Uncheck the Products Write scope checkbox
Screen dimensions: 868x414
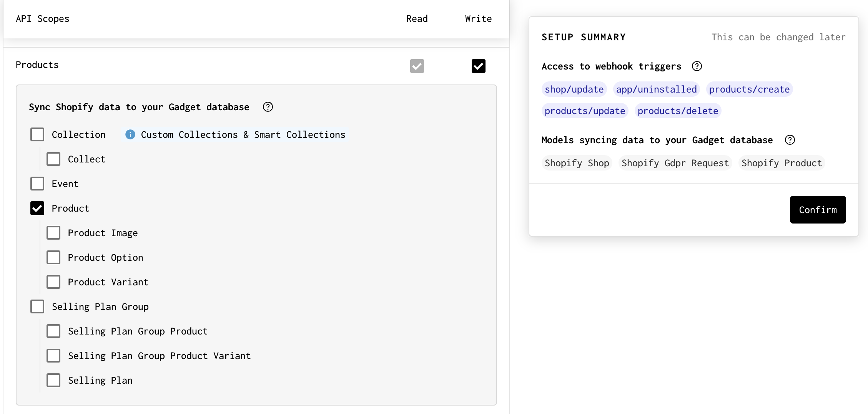tap(478, 66)
